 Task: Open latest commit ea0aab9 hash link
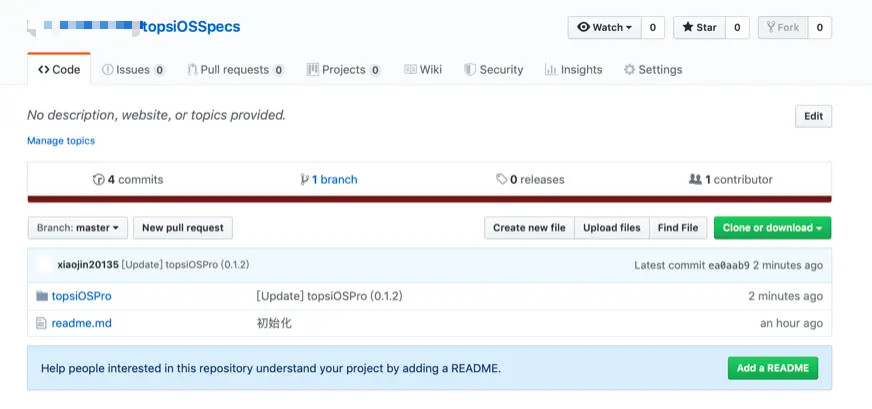(x=727, y=266)
